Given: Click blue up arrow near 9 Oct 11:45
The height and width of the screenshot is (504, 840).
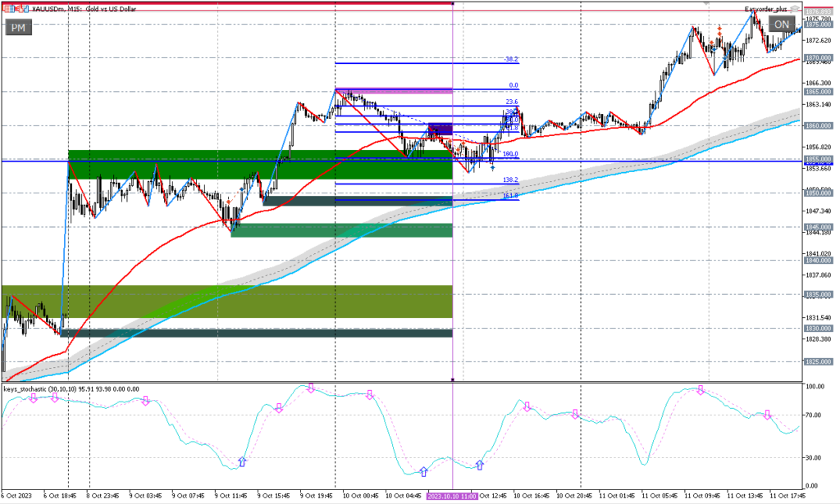Looking at the screenshot, I should tap(241, 463).
